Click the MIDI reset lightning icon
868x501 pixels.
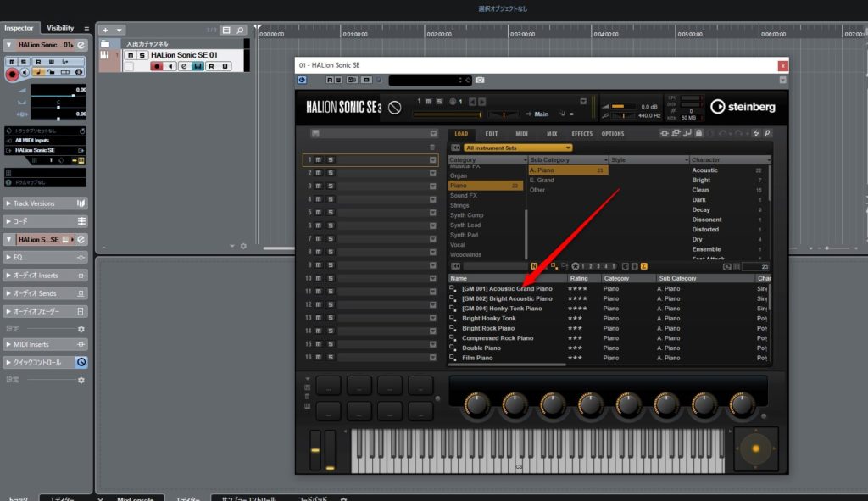tap(756, 133)
